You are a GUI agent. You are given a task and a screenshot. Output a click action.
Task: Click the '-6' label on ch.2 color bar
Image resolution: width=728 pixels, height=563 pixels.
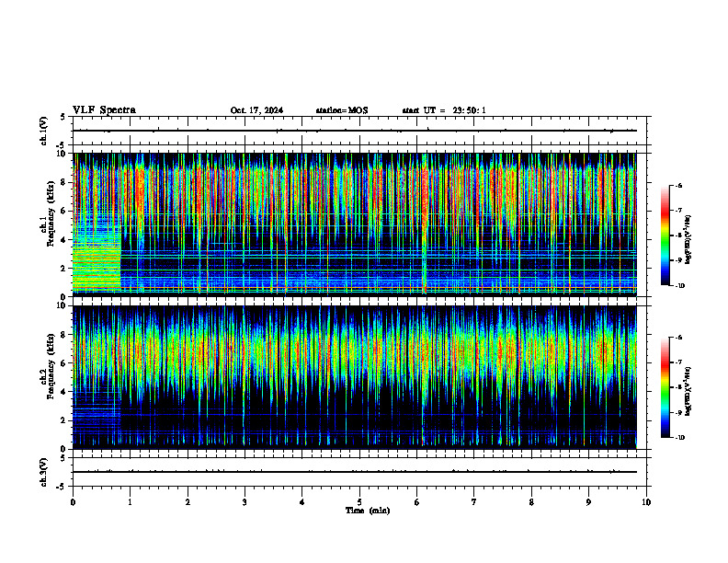pos(678,338)
